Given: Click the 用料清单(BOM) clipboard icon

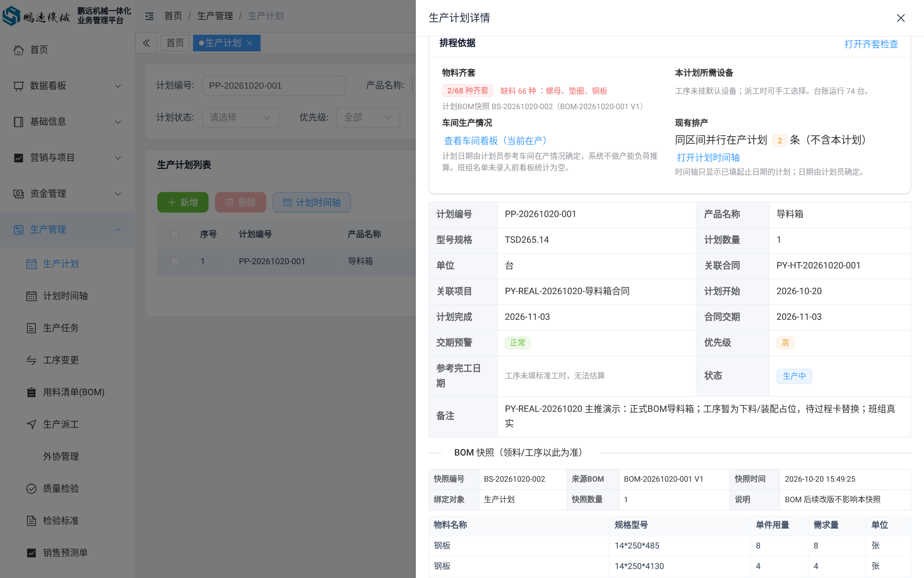Looking at the screenshot, I should 31,392.
